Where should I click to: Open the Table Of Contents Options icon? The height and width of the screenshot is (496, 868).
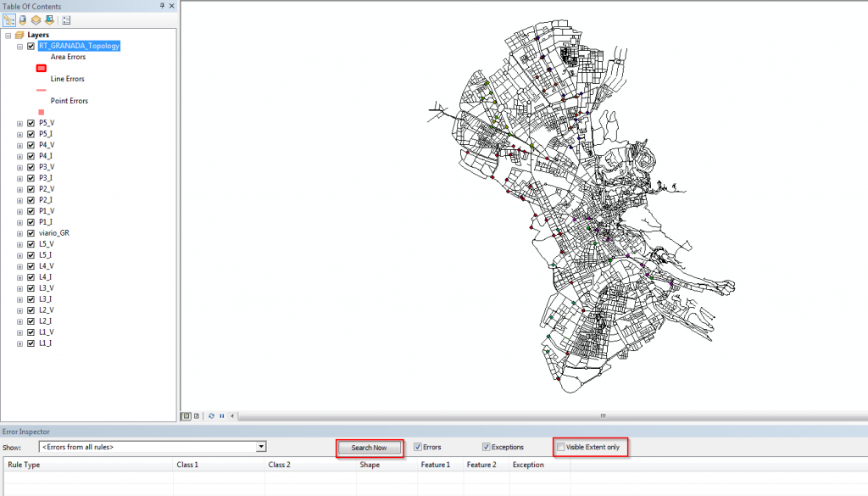click(x=67, y=20)
